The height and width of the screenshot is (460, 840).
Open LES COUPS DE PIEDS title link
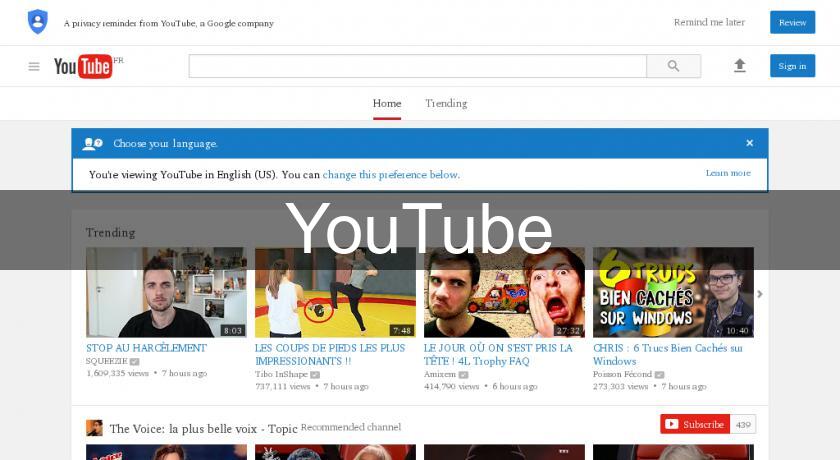pyautogui.click(x=330, y=355)
